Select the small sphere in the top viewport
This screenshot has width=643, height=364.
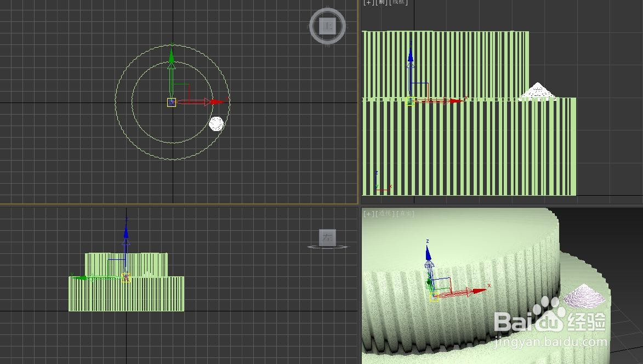(216, 124)
